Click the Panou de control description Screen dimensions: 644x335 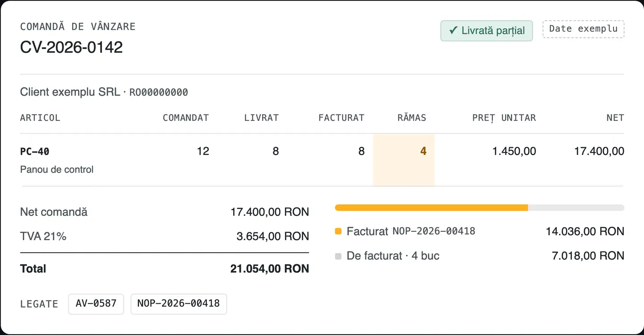pyautogui.click(x=57, y=170)
